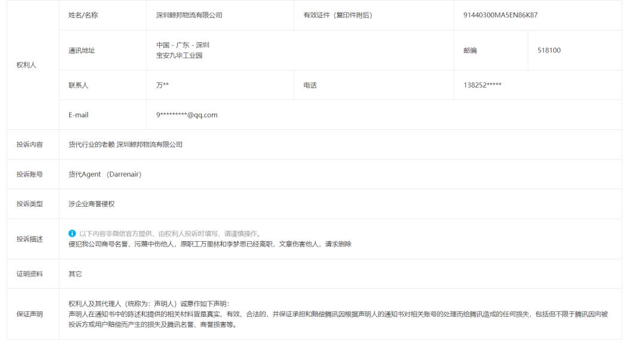Click the 电话 label

point(309,85)
